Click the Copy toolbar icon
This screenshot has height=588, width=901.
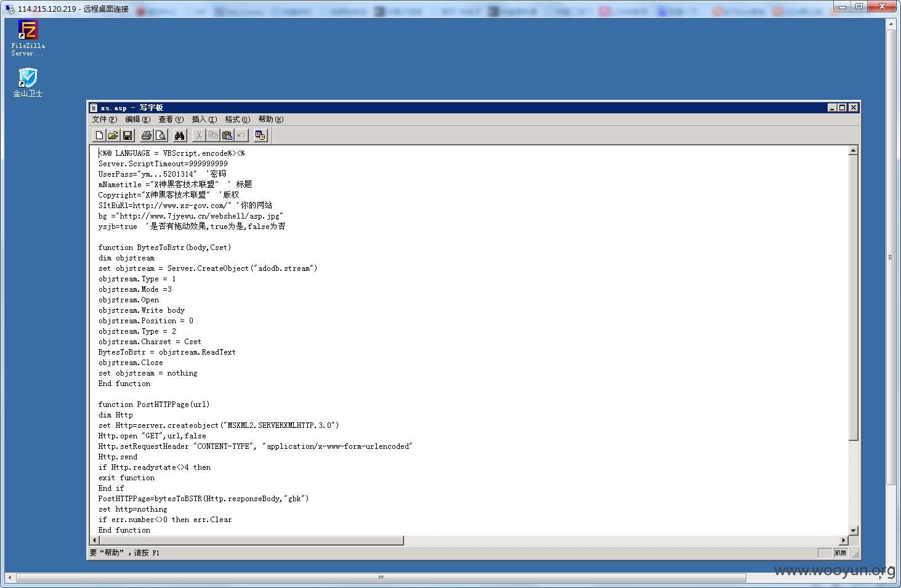(x=213, y=135)
